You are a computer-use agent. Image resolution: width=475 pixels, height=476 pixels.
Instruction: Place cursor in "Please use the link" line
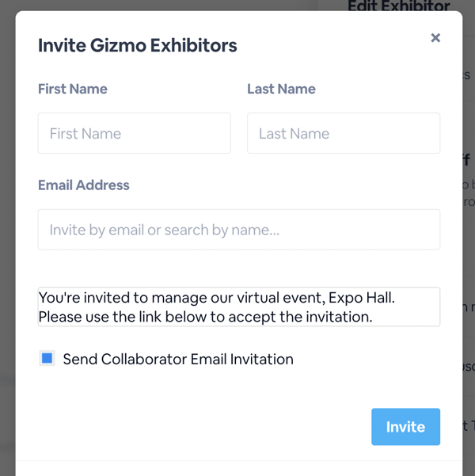click(206, 317)
